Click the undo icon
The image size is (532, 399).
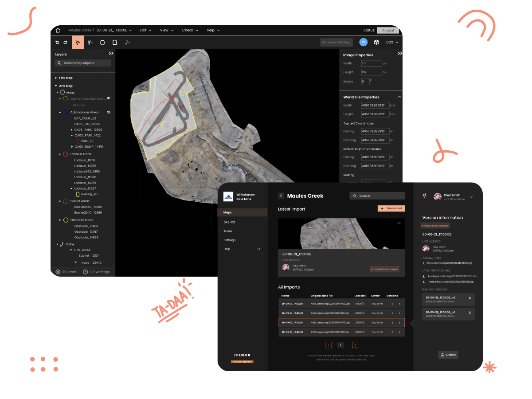pos(57,43)
